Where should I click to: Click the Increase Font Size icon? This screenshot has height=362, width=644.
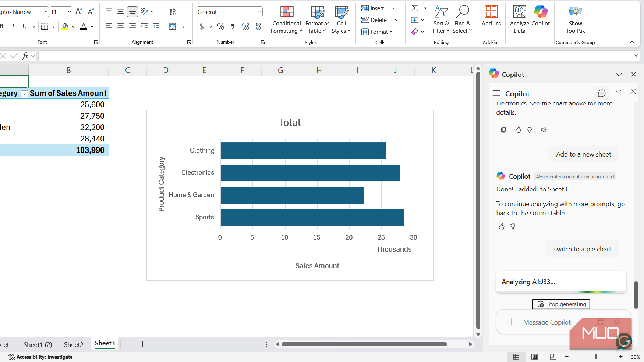79,12
